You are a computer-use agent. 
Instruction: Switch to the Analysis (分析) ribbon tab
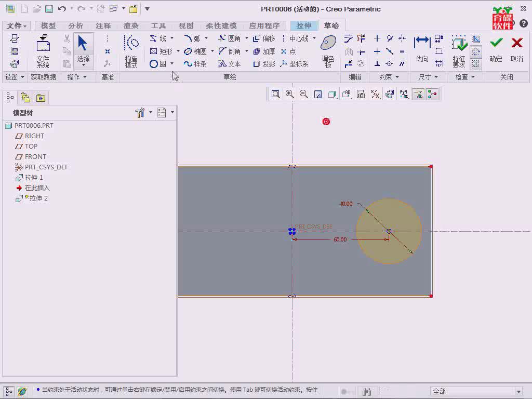pos(76,26)
